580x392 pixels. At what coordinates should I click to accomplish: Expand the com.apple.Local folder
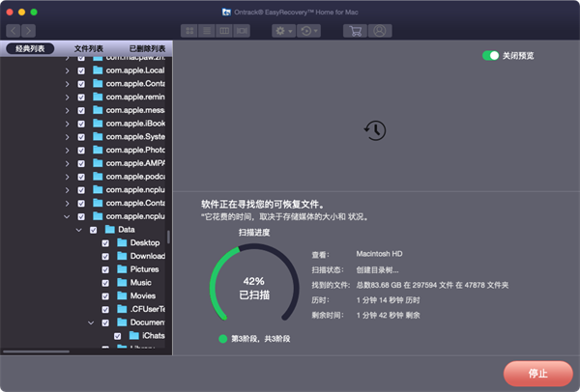pyautogui.click(x=67, y=70)
